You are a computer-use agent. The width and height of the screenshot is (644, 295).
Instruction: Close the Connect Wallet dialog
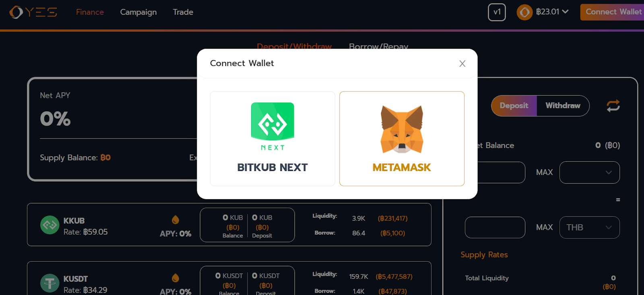(462, 64)
